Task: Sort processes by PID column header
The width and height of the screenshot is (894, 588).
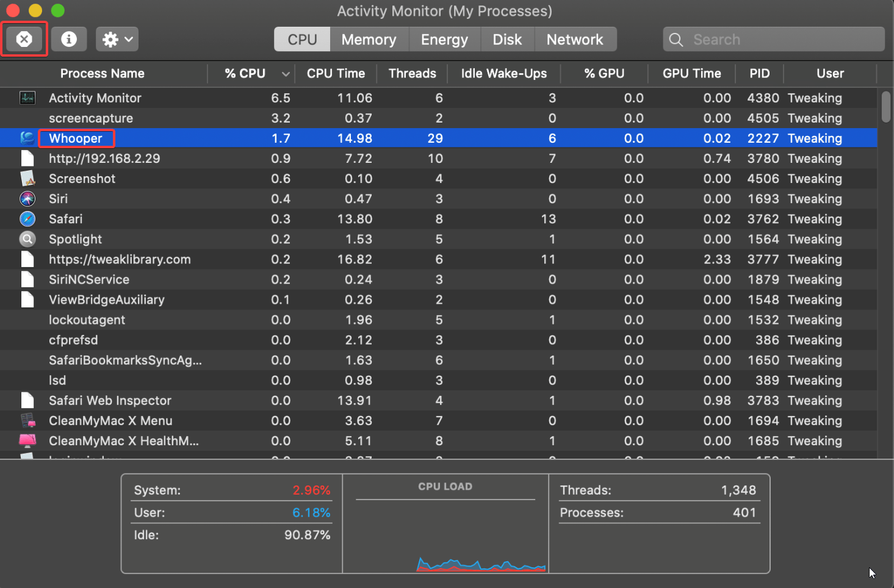Action: coord(759,74)
